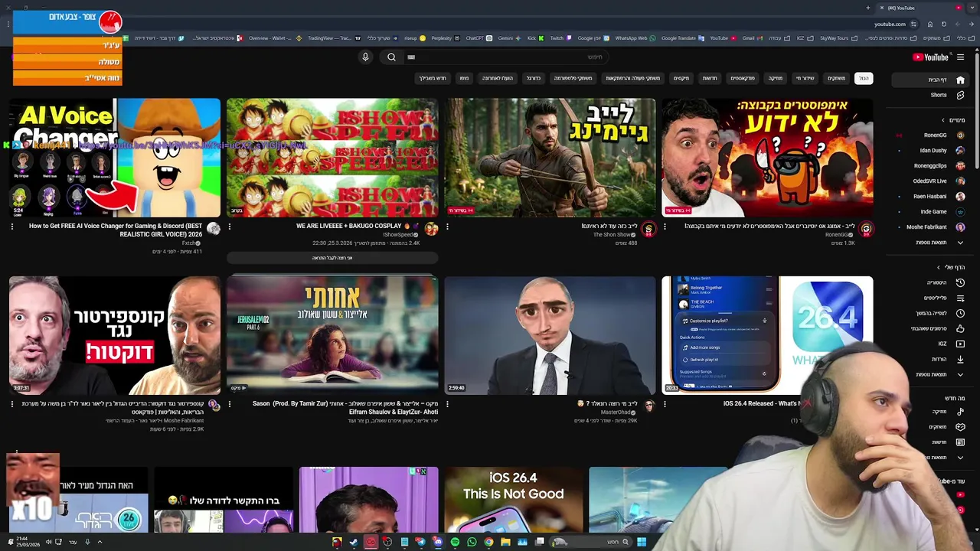Open a new browser tab

[x=868, y=8]
